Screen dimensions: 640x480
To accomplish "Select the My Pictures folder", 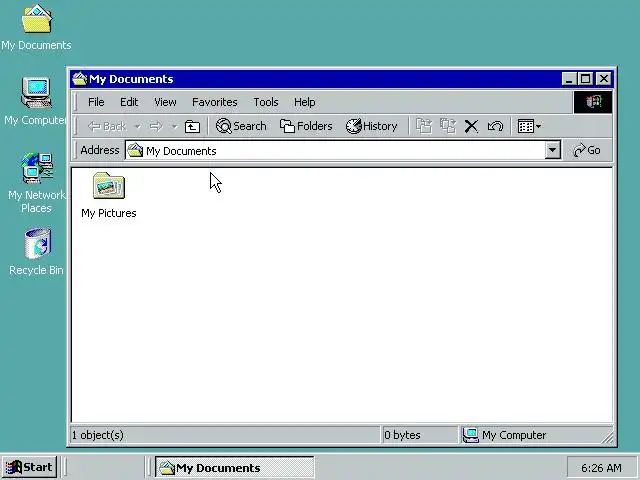I will point(109,195).
